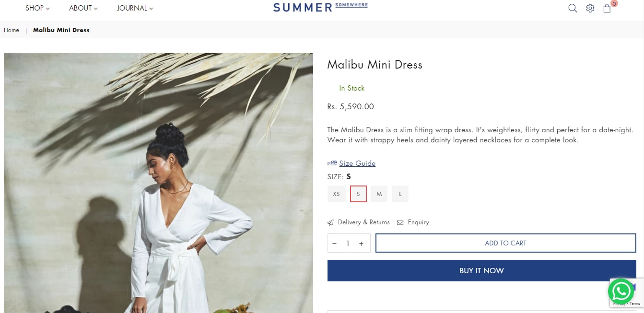The image size is (644, 313).
Task: Expand the SHOP dropdown menu
Action: [37, 8]
